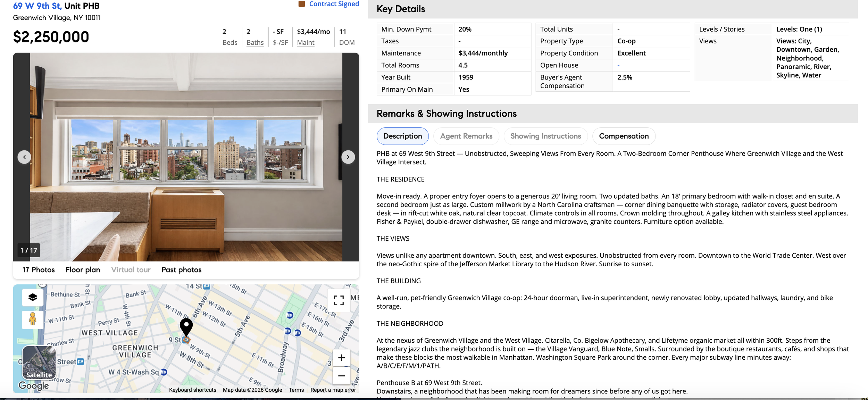Zoom in on the map
Screen dimensions: 868x400
(x=341, y=358)
